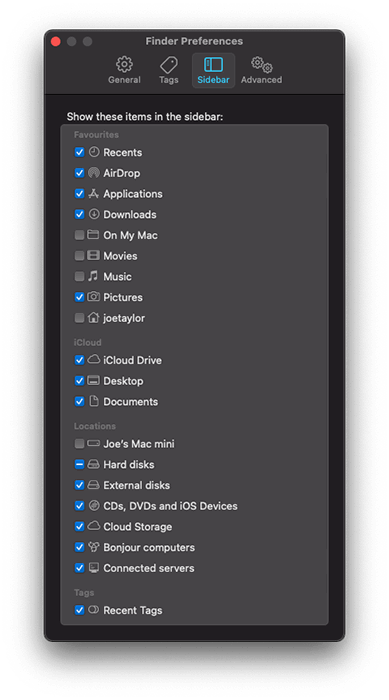Screen dimensions: 389x700
Task: Click the Pictures camera icon
Action: click(x=93, y=296)
